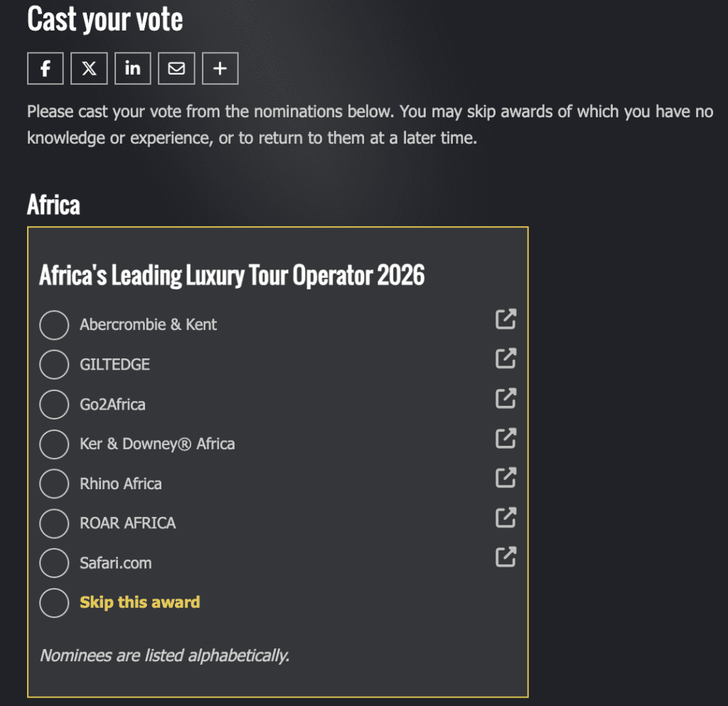Image resolution: width=728 pixels, height=706 pixels.
Task: Share the page on X (Twitter)
Action: pos(89,69)
